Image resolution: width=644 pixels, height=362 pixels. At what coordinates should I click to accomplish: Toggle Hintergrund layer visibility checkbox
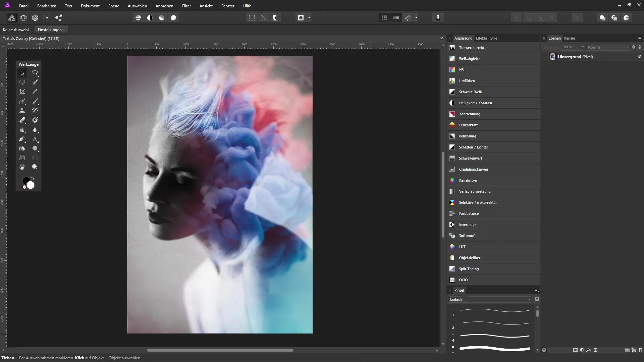[x=640, y=57]
